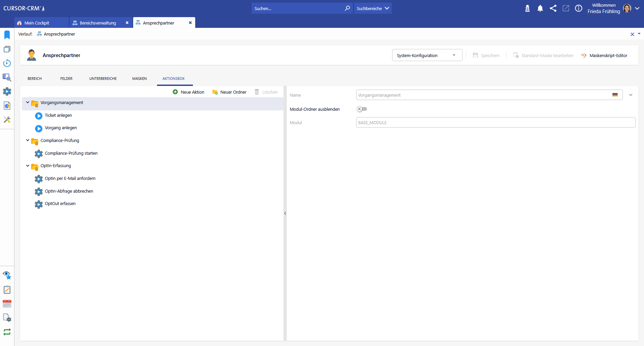644x346 pixels.
Task: Collapse the left panel with splitter arrow
Action: pos(285,213)
